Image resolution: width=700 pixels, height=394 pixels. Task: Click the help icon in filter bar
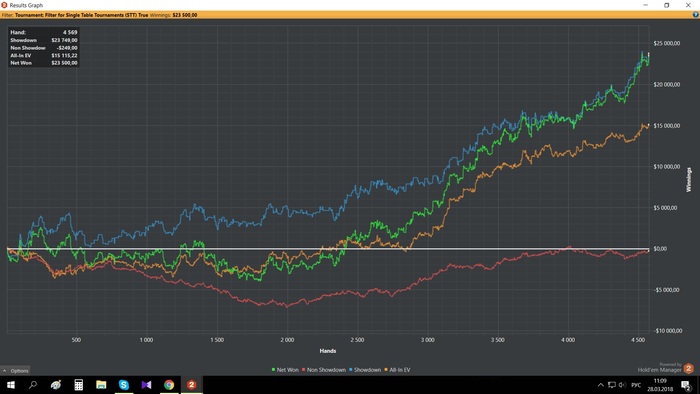[696, 15]
